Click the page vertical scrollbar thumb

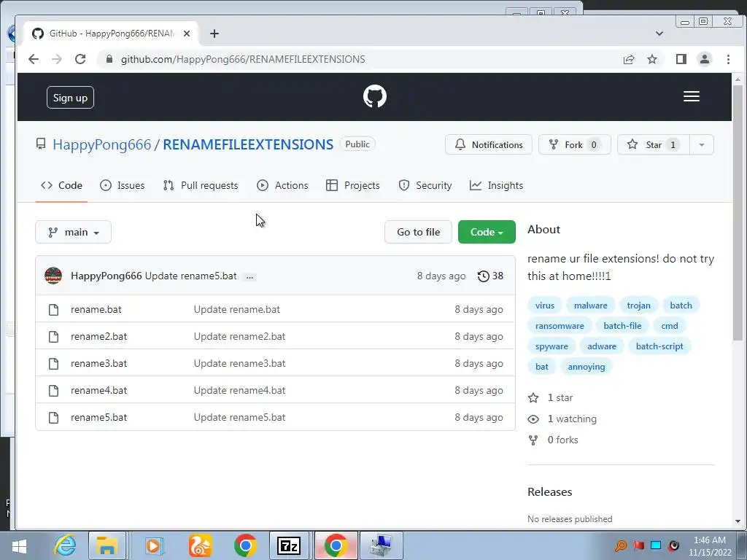(x=738, y=212)
